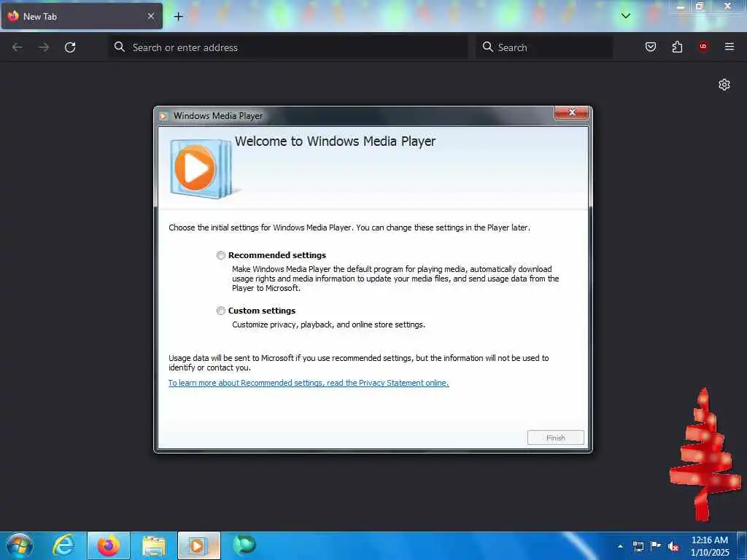Click the Firefox Search box

point(544,47)
